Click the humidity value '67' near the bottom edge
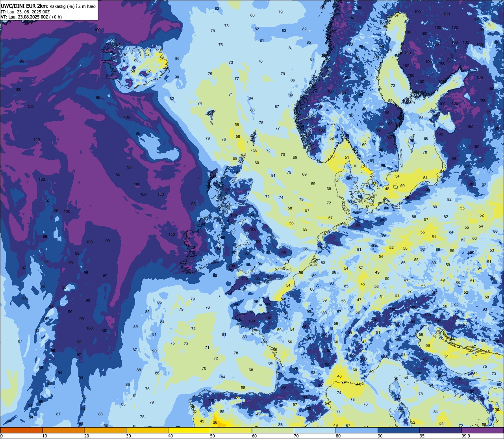Image resolution: width=504 pixels, height=439 pixels. [348, 425]
